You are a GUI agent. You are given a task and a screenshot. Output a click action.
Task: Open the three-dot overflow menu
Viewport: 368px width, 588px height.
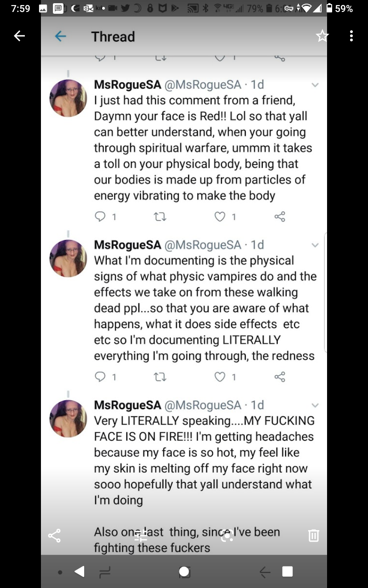[351, 36]
